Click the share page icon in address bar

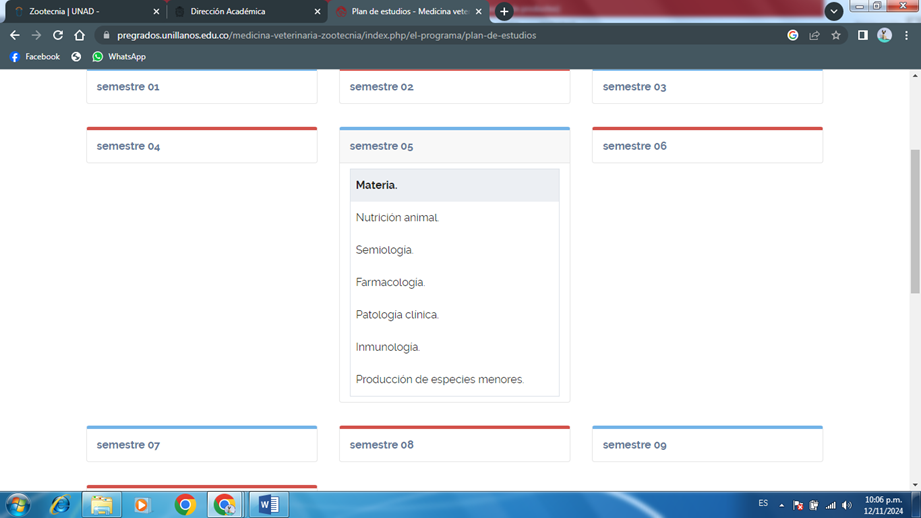click(x=814, y=35)
